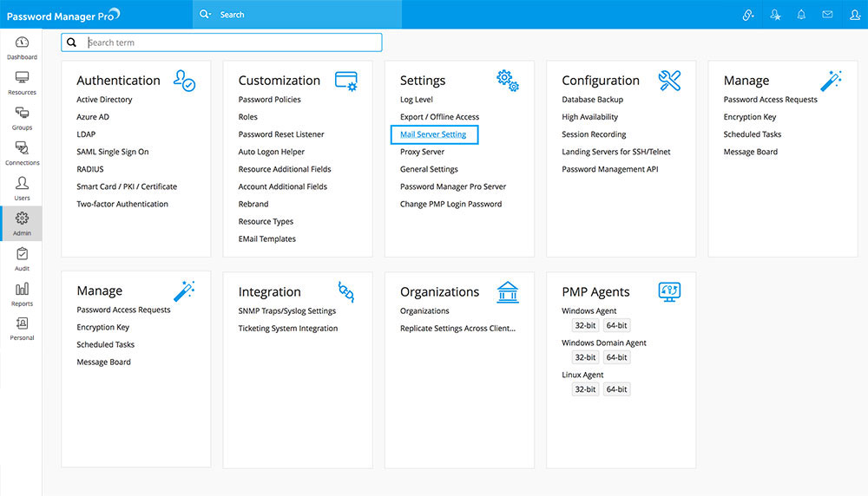This screenshot has height=496, width=868.
Task: Click the Configuration wrench icon
Action: (x=669, y=81)
